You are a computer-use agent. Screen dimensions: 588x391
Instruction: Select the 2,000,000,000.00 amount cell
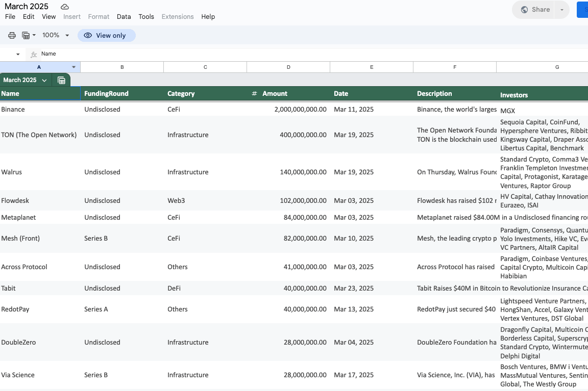(x=288, y=110)
